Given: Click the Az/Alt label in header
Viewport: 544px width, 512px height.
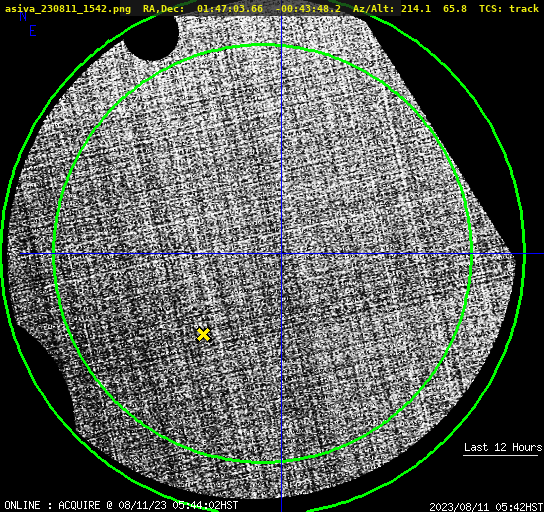Looking at the screenshot, I should click(374, 8).
